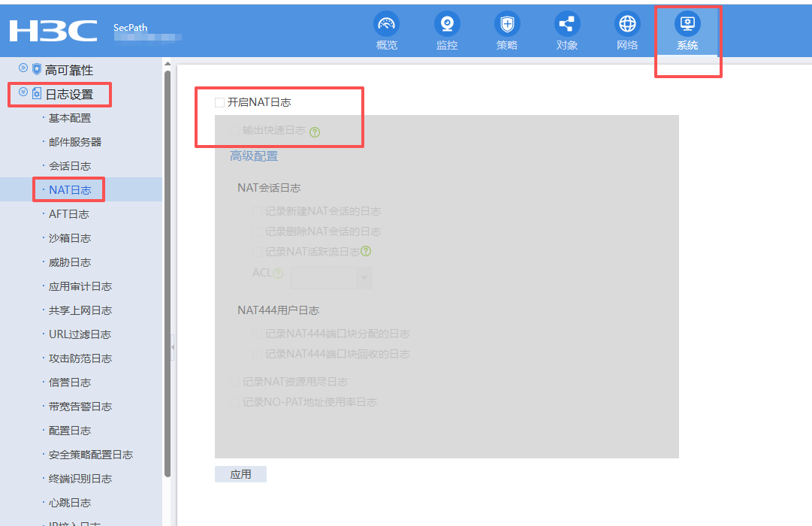Collapse the 日志设置 tree section
This screenshot has width=812, height=526.
[x=23, y=92]
